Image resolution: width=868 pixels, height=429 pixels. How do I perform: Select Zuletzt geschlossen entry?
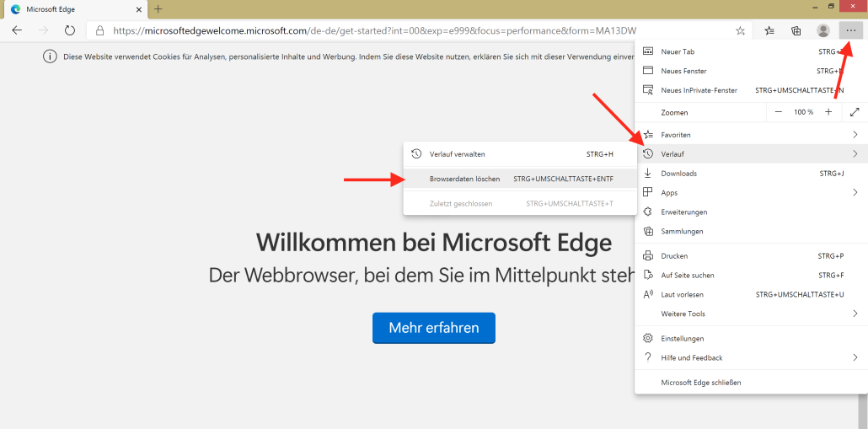520,204
